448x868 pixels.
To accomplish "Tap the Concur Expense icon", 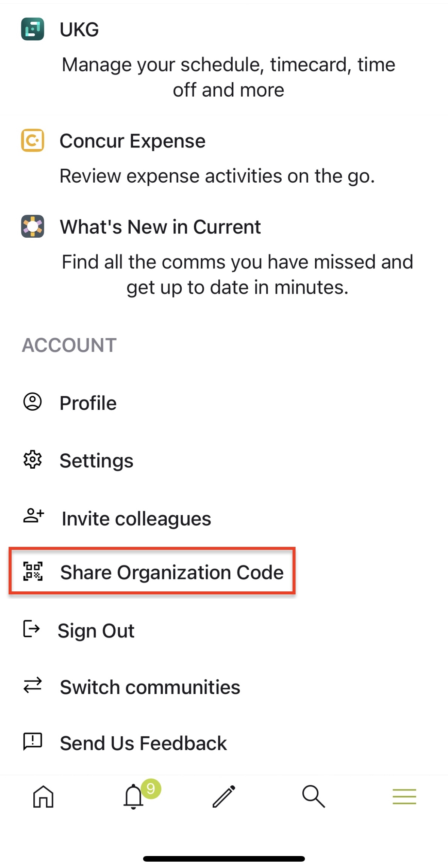I will tap(33, 140).
